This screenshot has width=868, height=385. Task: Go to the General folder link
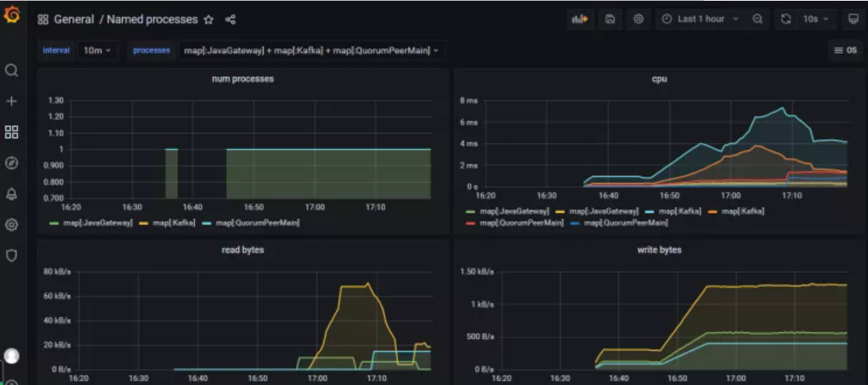pos(74,19)
